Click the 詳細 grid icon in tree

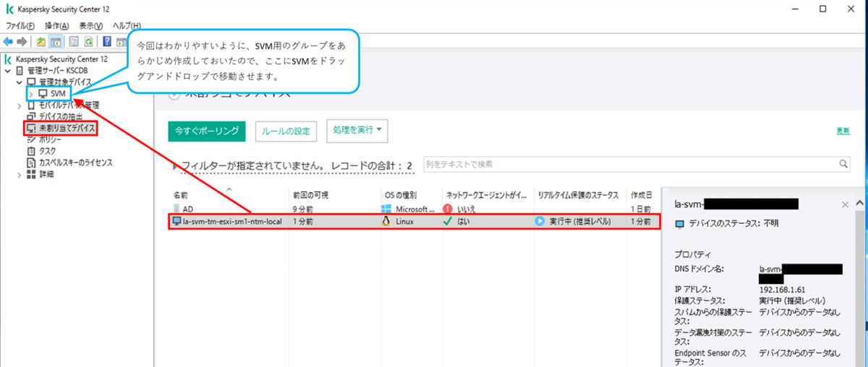pos(31,174)
